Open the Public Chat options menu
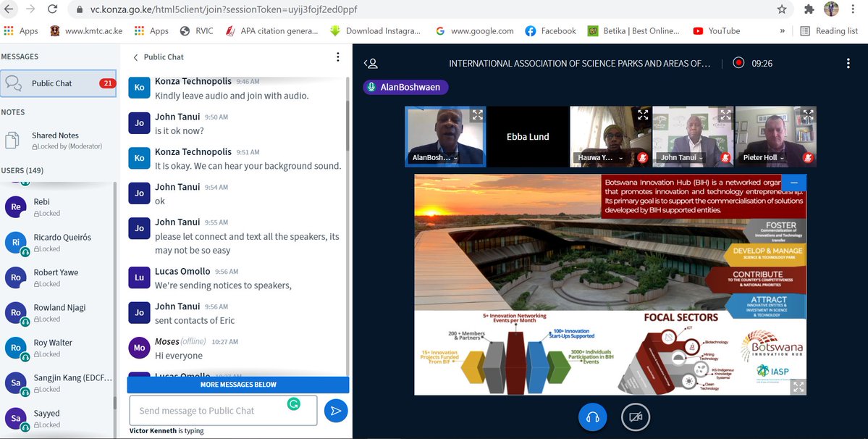 click(x=337, y=57)
